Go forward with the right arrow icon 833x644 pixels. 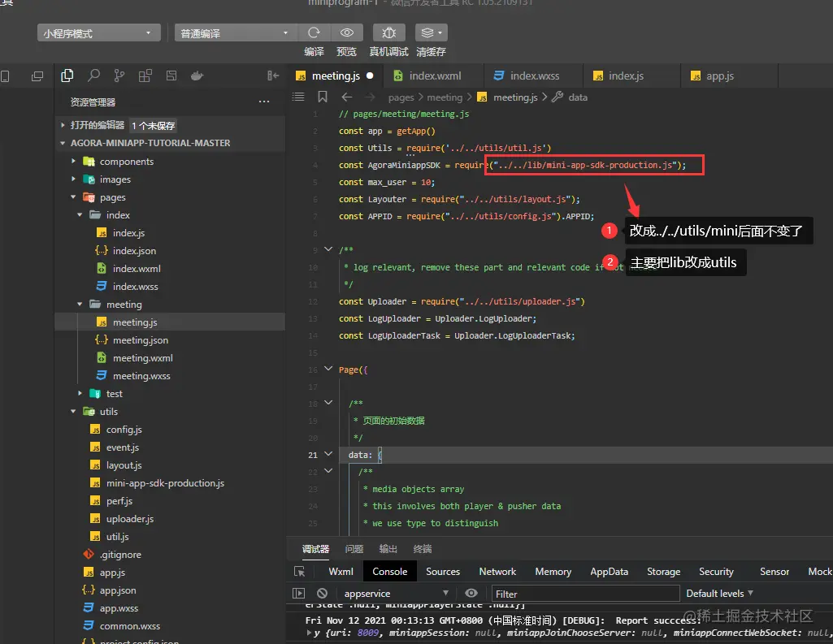point(371,97)
